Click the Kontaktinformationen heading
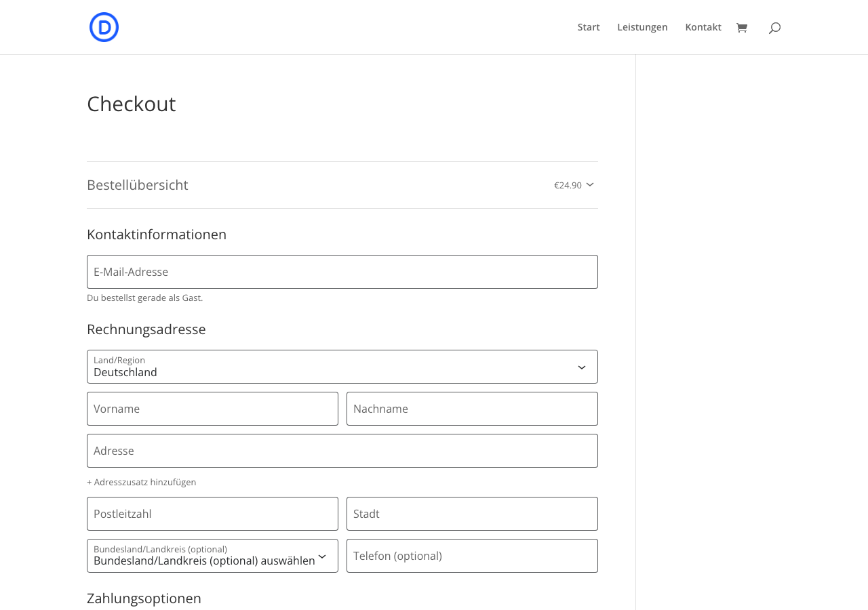This screenshot has height=610, width=868. pyautogui.click(x=157, y=235)
